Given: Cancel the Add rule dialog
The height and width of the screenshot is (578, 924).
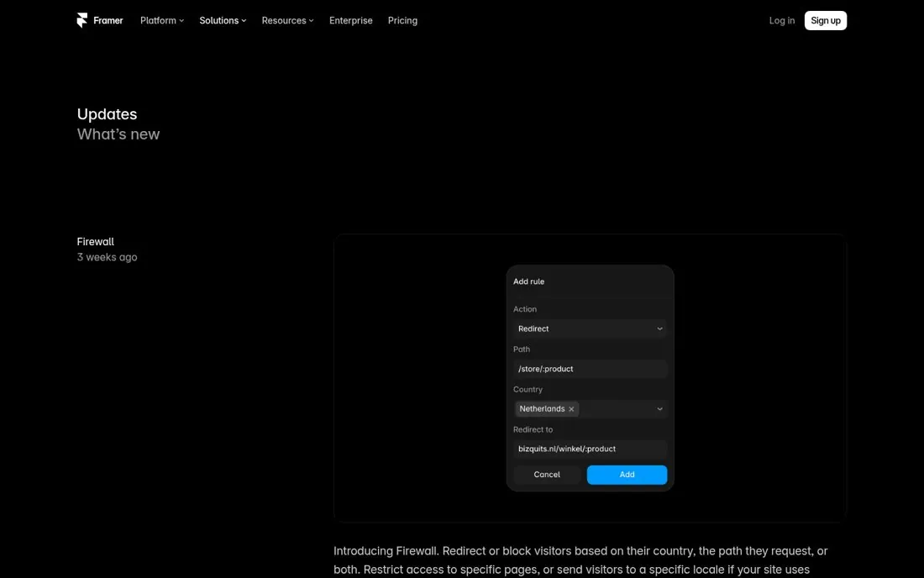Looking at the screenshot, I should click(546, 475).
